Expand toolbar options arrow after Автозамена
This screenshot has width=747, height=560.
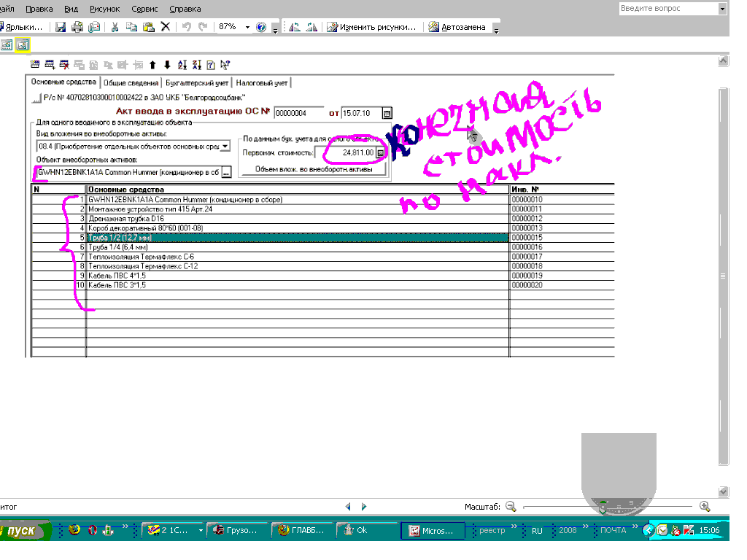(496, 31)
